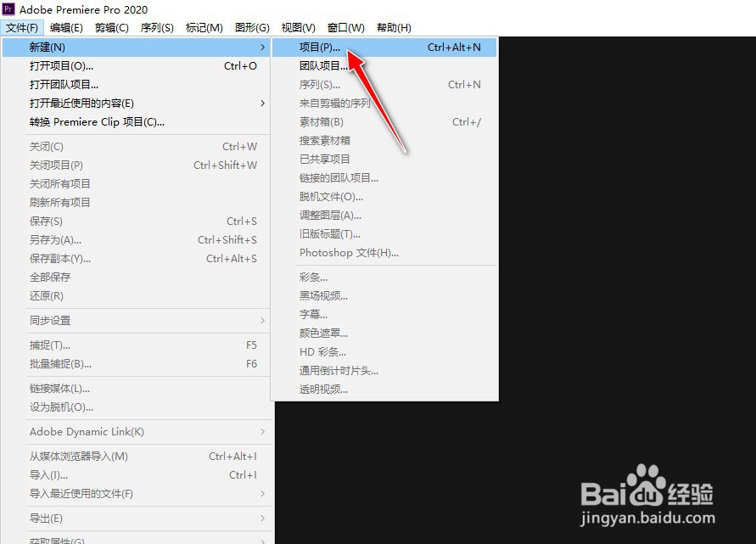Select HD 彩条... entry

384,352
